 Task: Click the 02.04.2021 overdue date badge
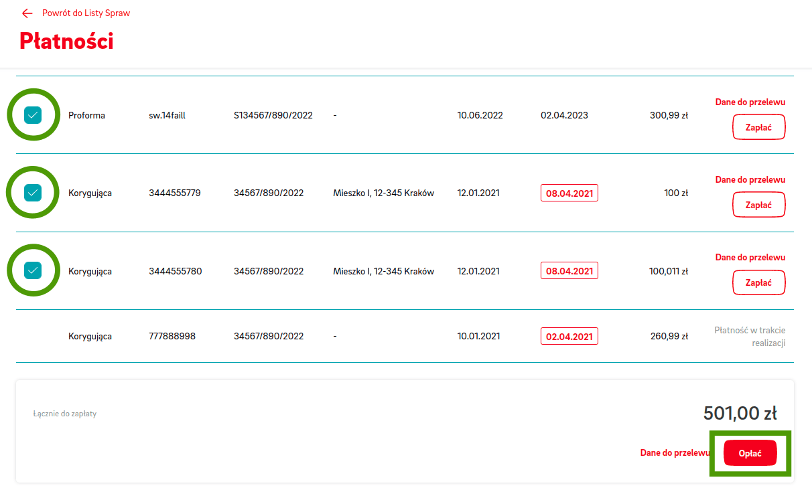[x=569, y=337]
